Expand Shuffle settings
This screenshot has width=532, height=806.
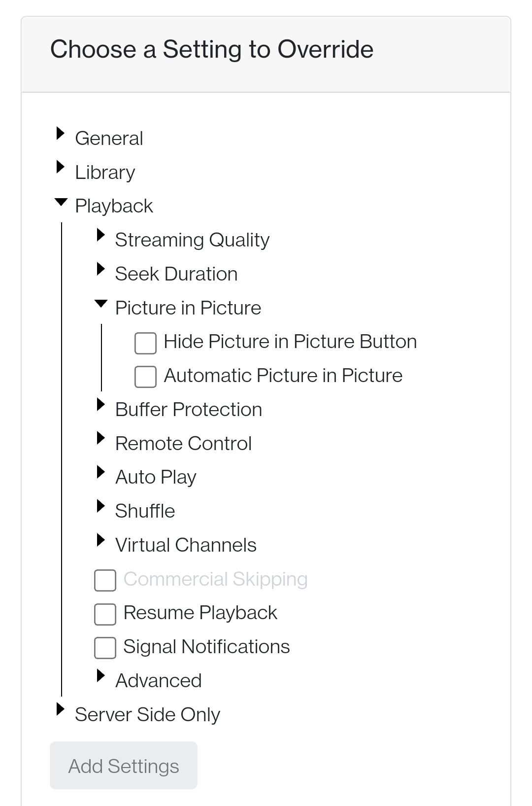[x=100, y=506]
